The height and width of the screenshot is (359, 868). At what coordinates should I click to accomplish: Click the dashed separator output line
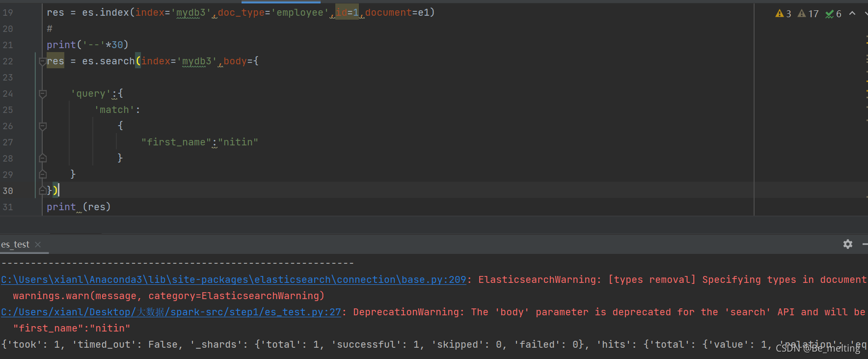click(x=177, y=263)
